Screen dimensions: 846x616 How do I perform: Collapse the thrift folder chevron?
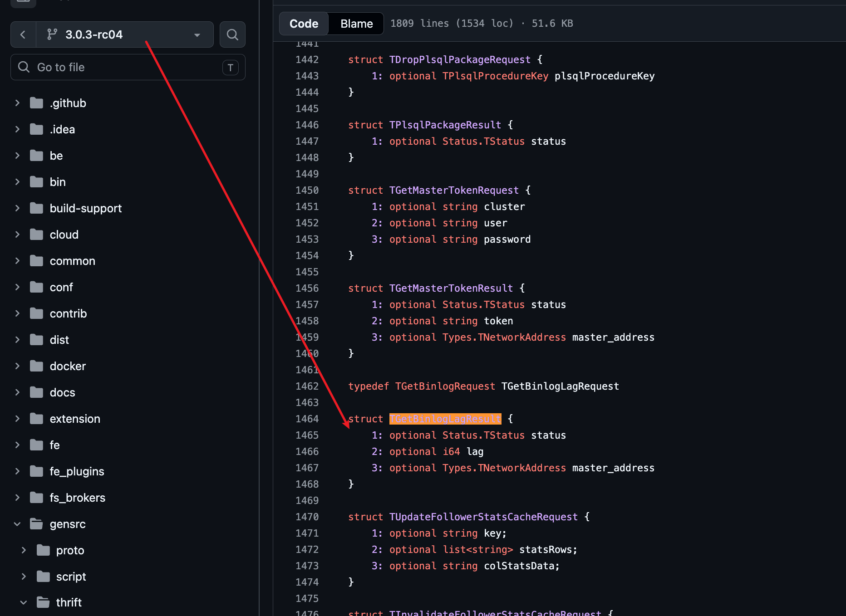pyautogui.click(x=24, y=602)
